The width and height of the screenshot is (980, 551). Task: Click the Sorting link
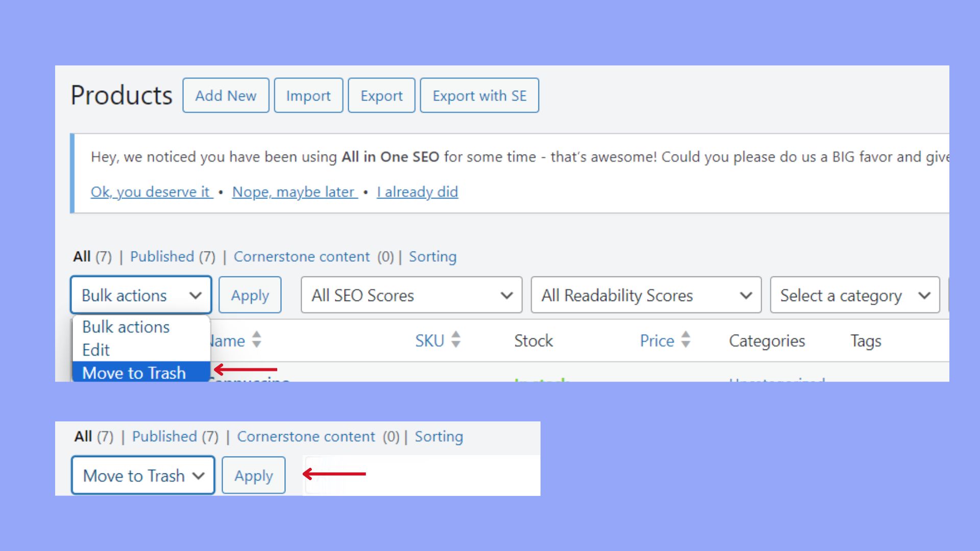pos(432,257)
